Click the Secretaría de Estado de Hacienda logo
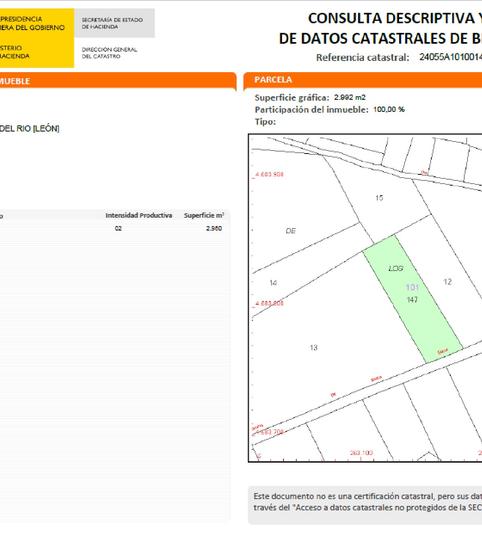Viewport: 482px width, 542px height. pyautogui.click(x=114, y=23)
